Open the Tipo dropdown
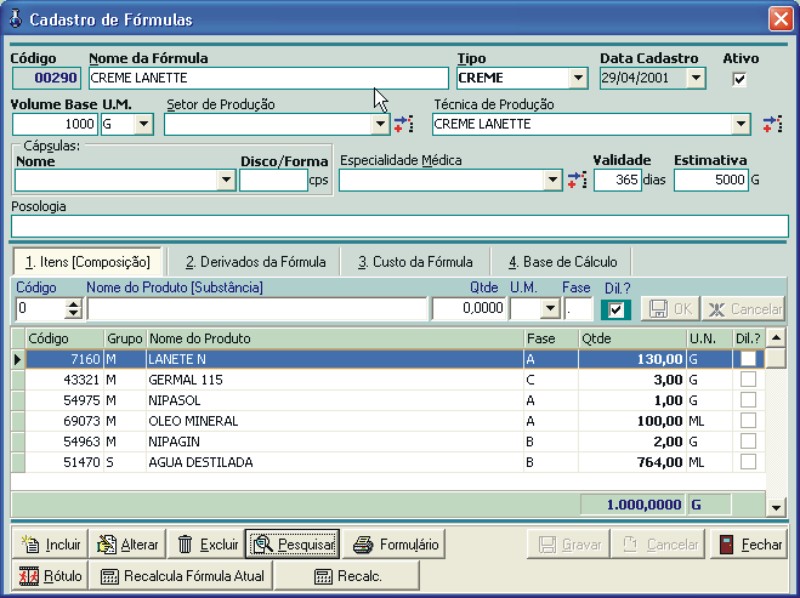800x598 pixels. [x=578, y=78]
